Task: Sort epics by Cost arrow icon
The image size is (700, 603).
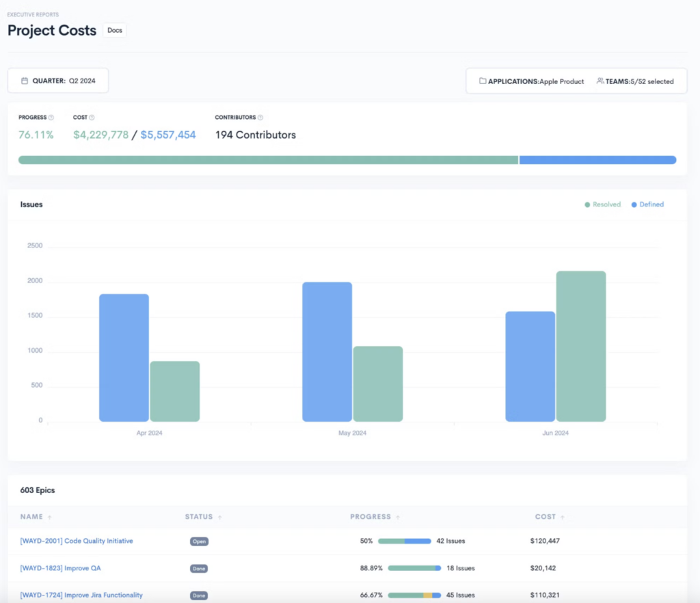Action: pyautogui.click(x=563, y=517)
